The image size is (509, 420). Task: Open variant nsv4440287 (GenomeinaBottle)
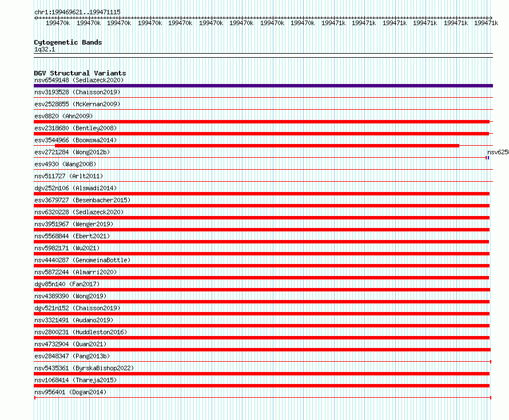pos(82,260)
